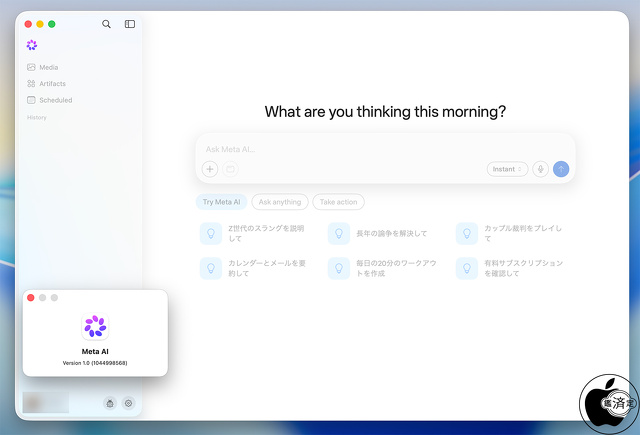Click the lightbulb icon beside Z世代のスラング
The height and width of the screenshot is (435, 640).
211,233
